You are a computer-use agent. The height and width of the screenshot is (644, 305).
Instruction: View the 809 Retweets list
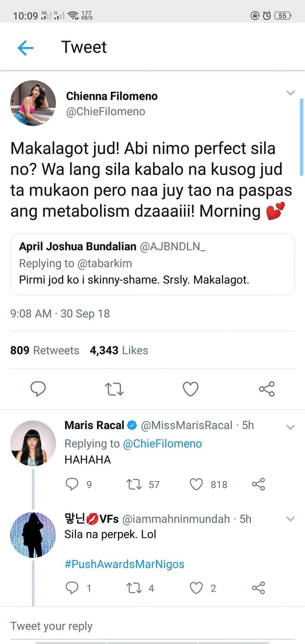(x=45, y=350)
